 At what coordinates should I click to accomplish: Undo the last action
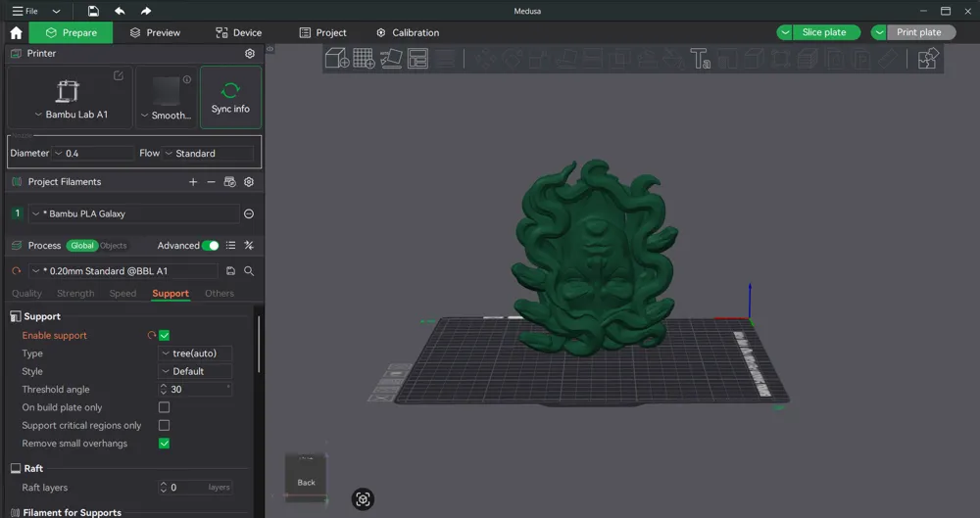(120, 11)
